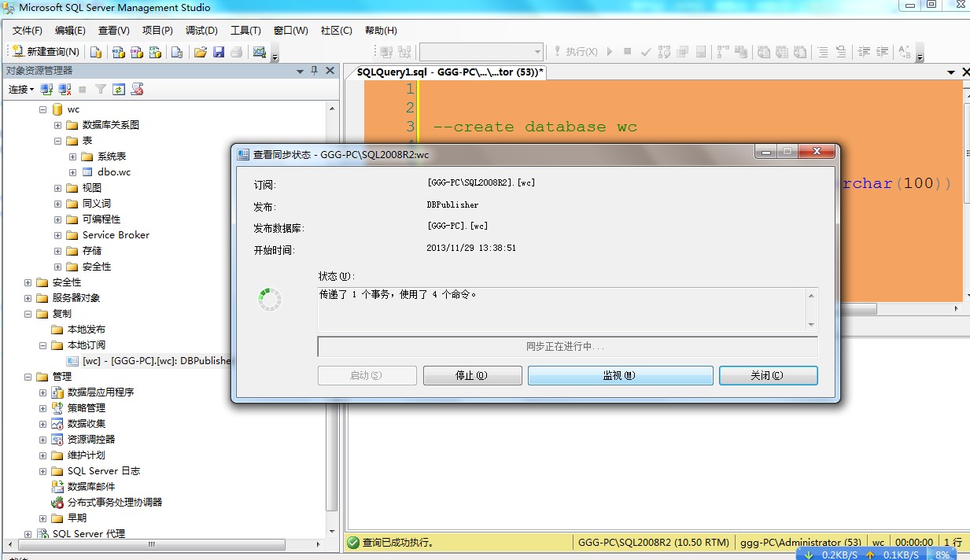
Task: Refresh the Object Explorer tree
Action: coord(119,90)
